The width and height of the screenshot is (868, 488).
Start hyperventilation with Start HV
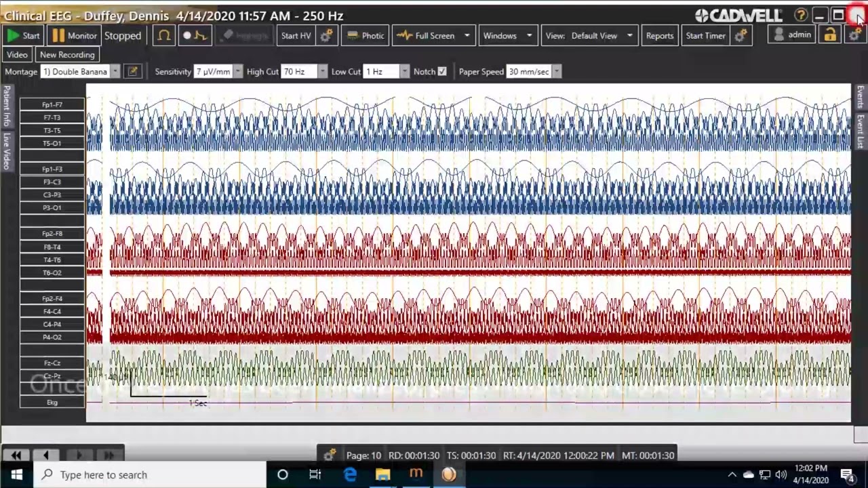coord(296,36)
